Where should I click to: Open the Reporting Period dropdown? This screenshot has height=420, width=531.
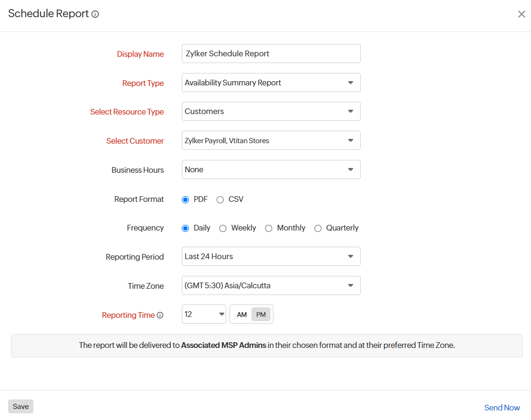(271, 256)
